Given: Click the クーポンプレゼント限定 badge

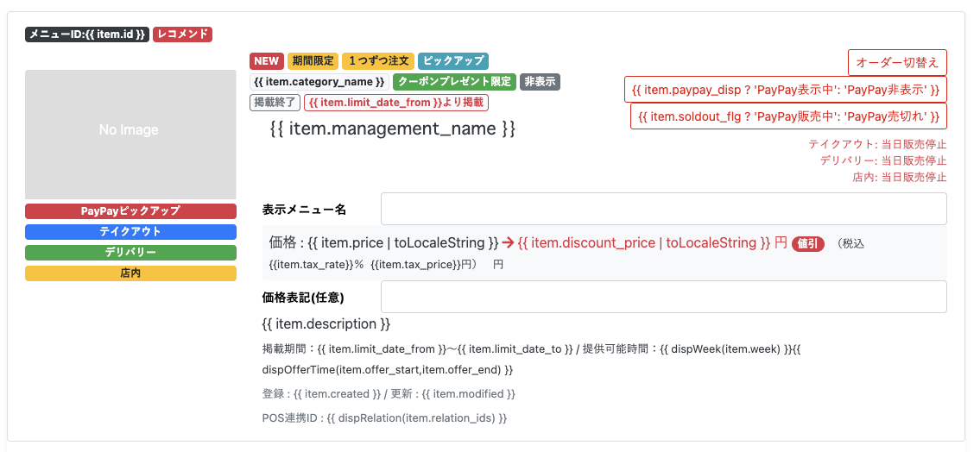Looking at the screenshot, I should click(454, 82).
